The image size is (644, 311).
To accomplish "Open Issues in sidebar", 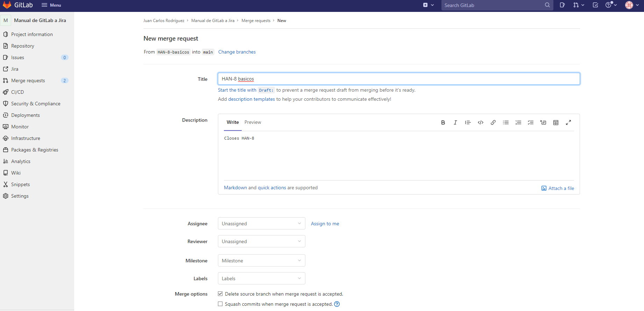I will pos(17,57).
